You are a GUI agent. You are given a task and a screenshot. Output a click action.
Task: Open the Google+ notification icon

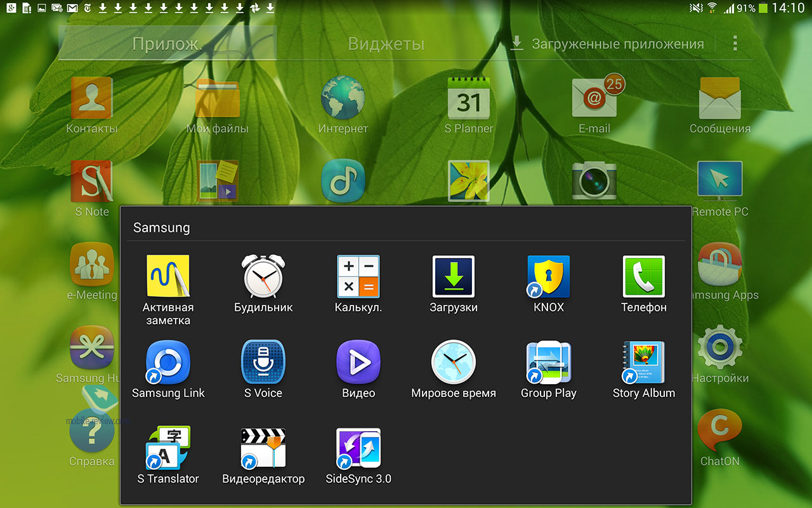[x=11, y=8]
